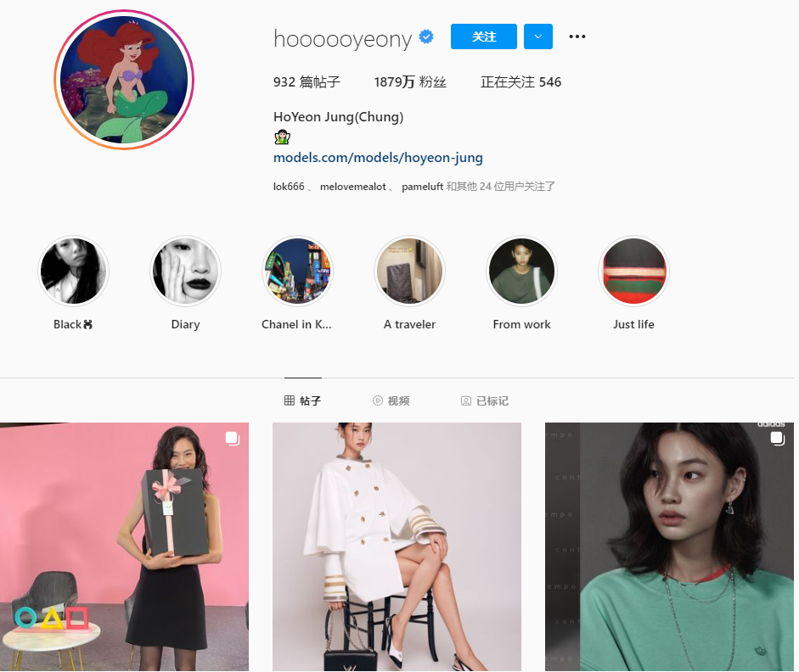Switch to the 视频 video tab
This screenshot has width=799, height=672.
pyautogui.click(x=391, y=400)
